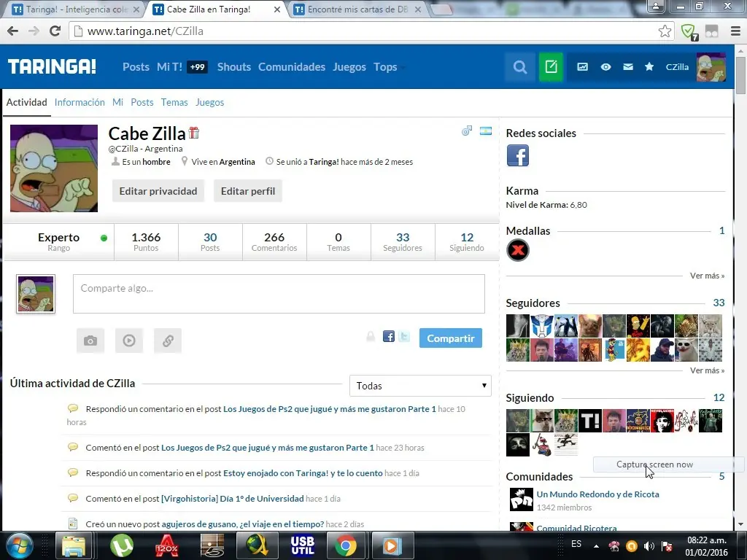Toggle the privacy lock for shout
747x560 pixels.
371,337
